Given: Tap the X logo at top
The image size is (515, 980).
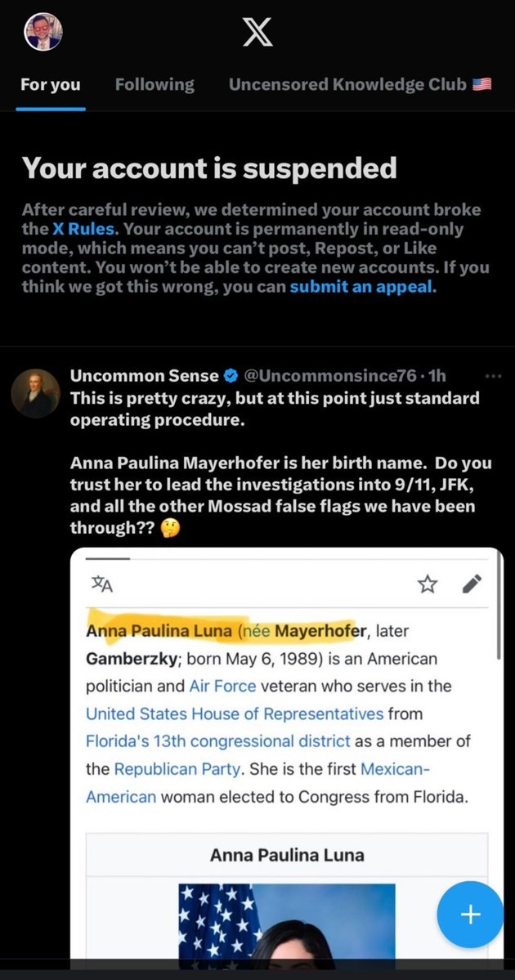Looking at the screenshot, I should [257, 34].
